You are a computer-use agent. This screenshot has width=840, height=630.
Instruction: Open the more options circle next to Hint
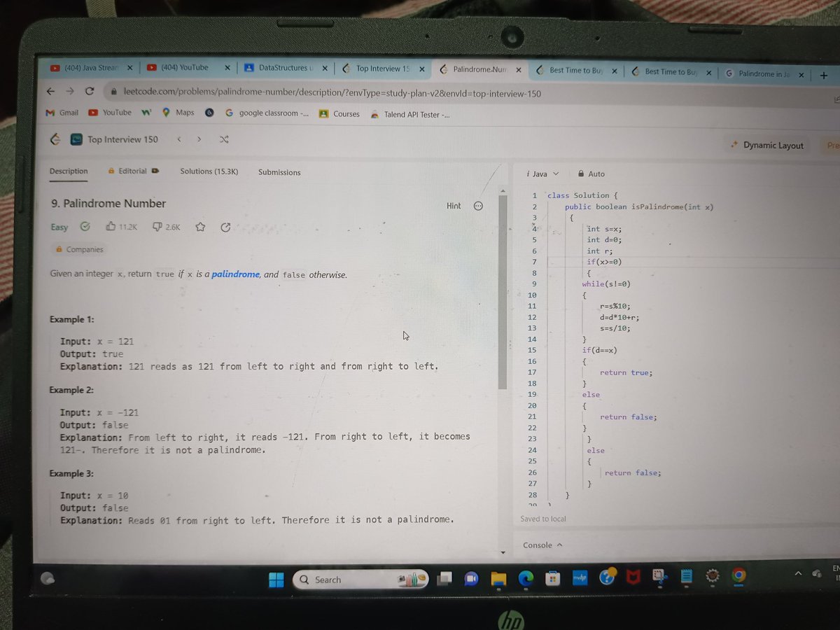coord(479,206)
